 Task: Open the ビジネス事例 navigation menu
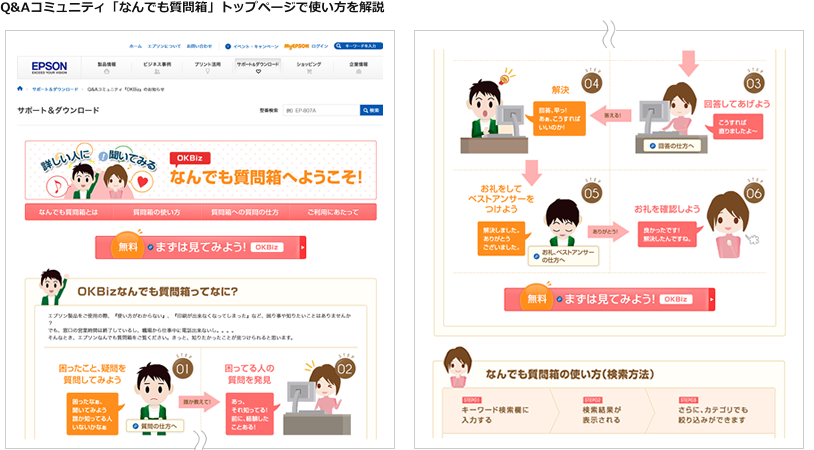click(157, 67)
